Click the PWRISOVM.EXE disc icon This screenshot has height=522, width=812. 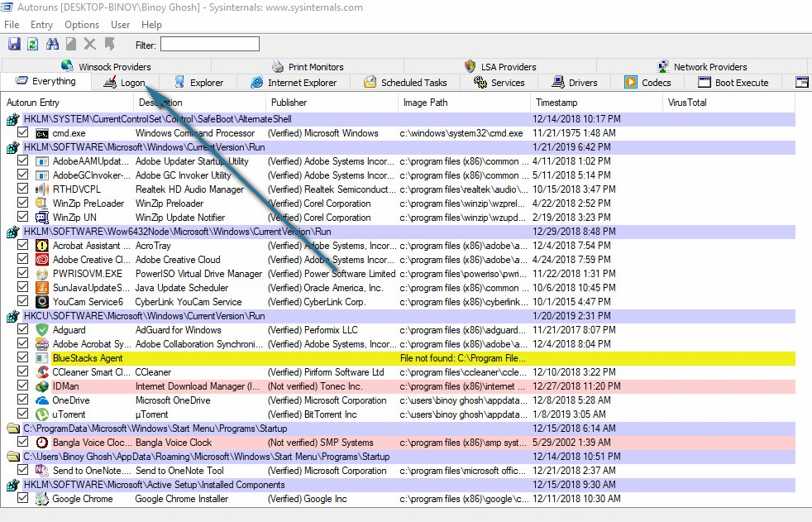(x=42, y=274)
